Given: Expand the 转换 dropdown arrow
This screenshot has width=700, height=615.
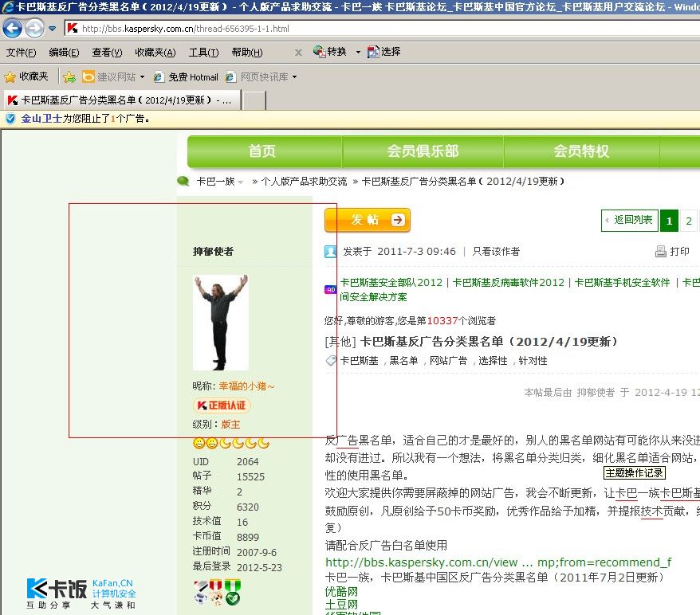Looking at the screenshot, I should tap(358, 52).
